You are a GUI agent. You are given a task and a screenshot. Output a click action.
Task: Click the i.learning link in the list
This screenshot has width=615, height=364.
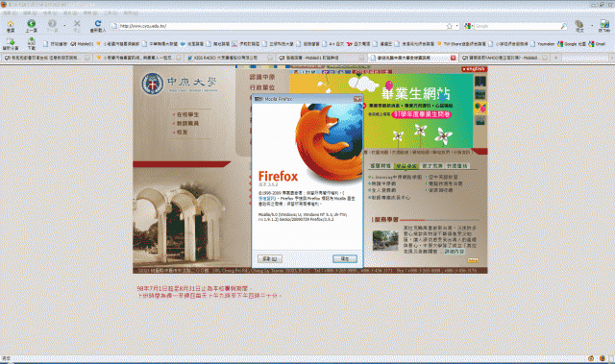[397, 177]
